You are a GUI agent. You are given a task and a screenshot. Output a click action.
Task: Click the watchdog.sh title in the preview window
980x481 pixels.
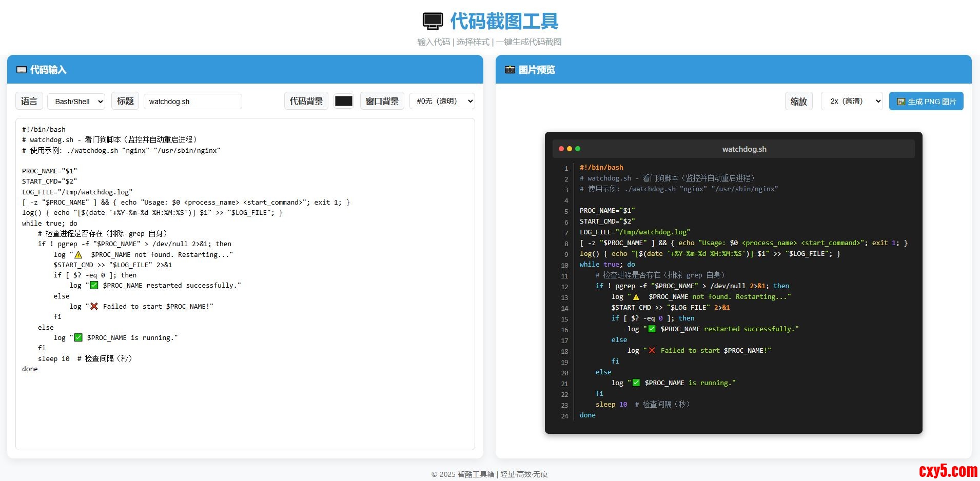[744, 149]
